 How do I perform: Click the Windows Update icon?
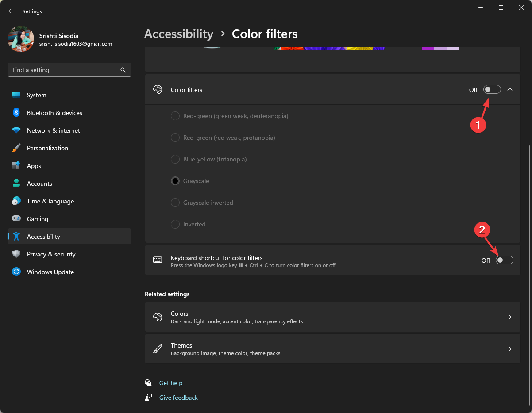click(x=16, y=272)
